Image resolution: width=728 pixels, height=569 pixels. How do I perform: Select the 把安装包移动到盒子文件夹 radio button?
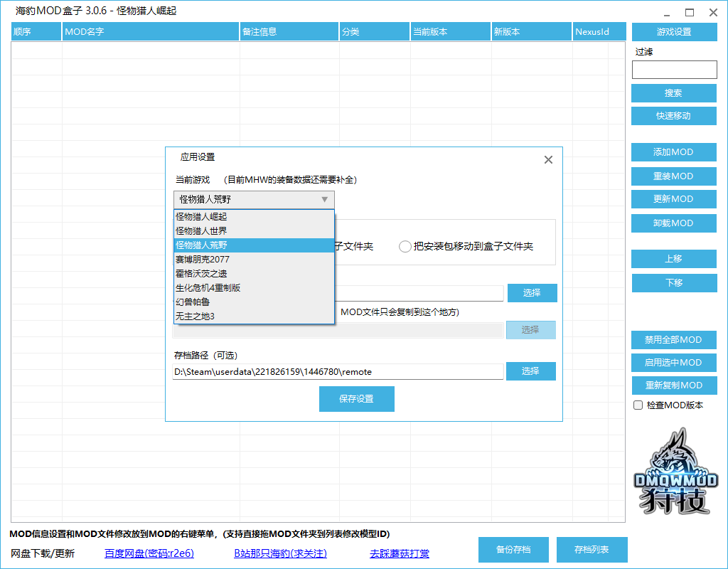point(405,246)
